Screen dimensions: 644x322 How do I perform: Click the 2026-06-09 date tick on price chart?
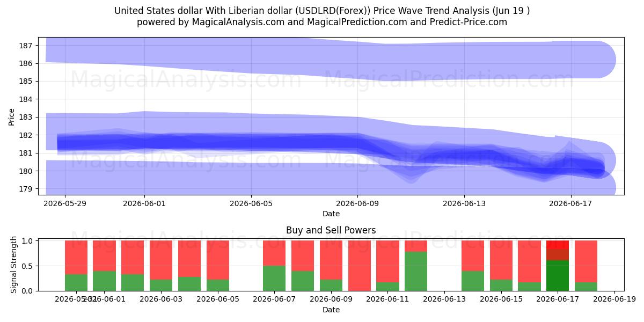point(358,203)
